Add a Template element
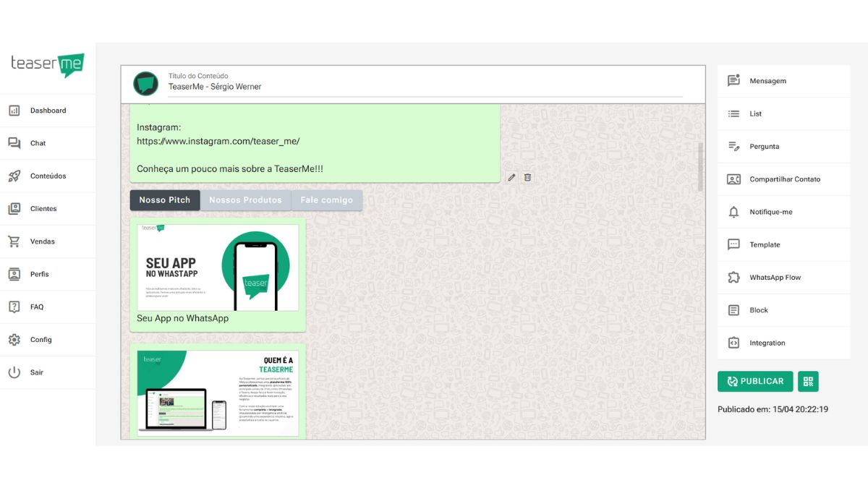868x488 pixels. (x=784, y=244)
